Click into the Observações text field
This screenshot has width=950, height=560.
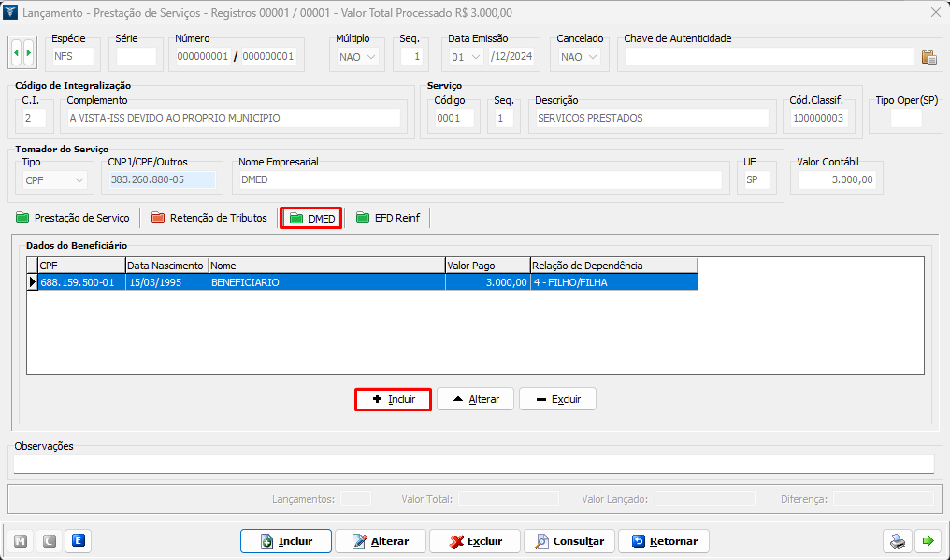click(473, 464)
